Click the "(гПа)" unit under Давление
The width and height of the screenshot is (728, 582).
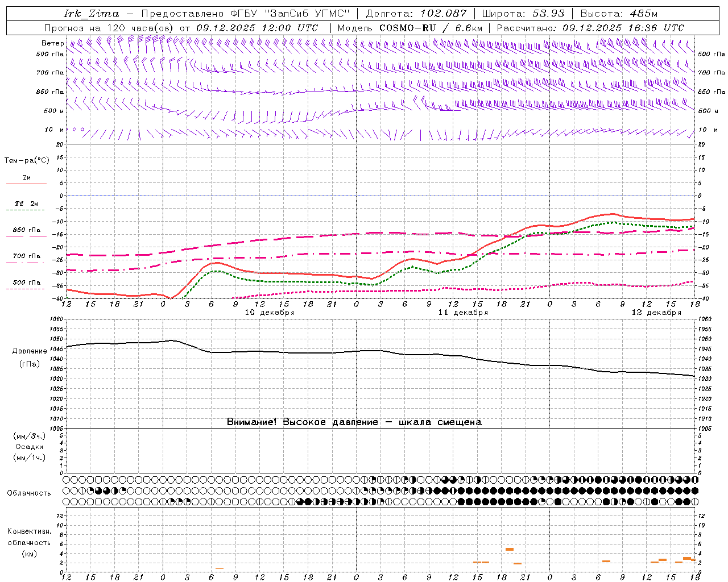click(29, 364)
